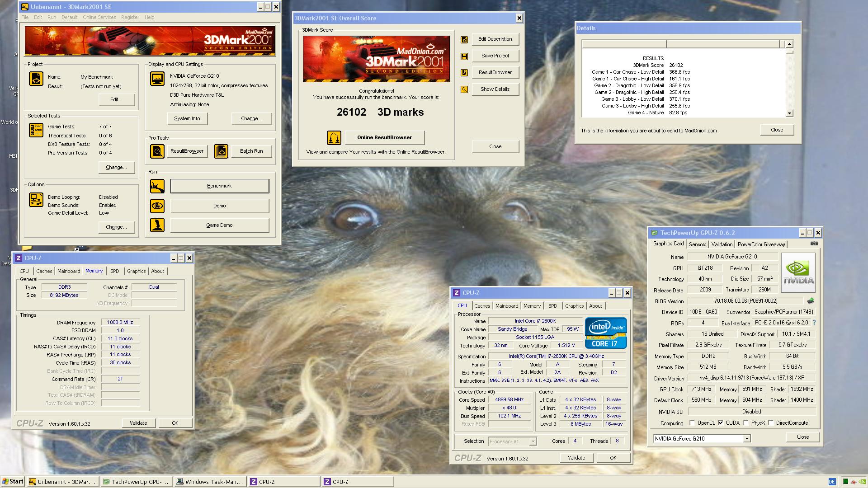Click the Details list down scroll arrow
Viewport: 868px width, 488px height.
tap(789, 113)
